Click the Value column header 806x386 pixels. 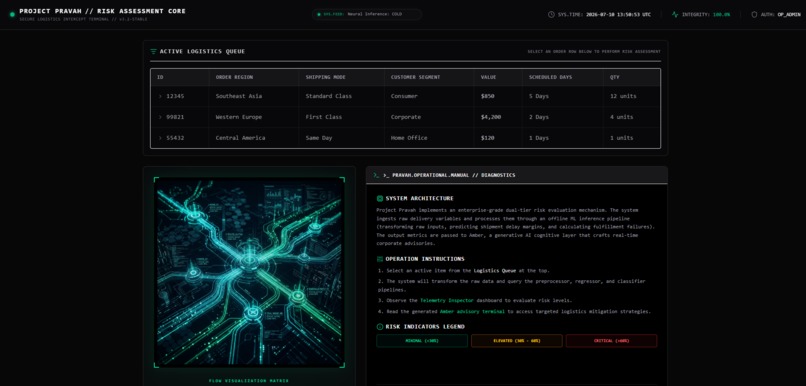click(498, 77)
